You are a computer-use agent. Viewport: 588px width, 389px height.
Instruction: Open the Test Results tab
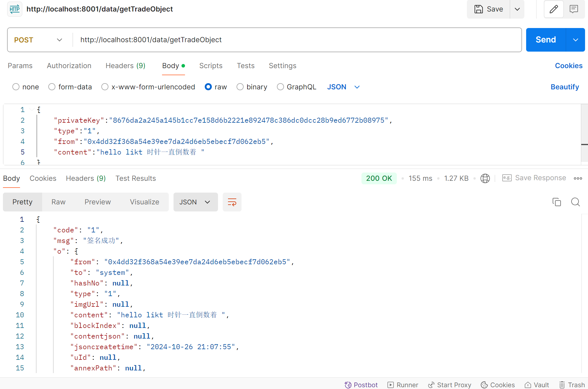click(136, 178)
